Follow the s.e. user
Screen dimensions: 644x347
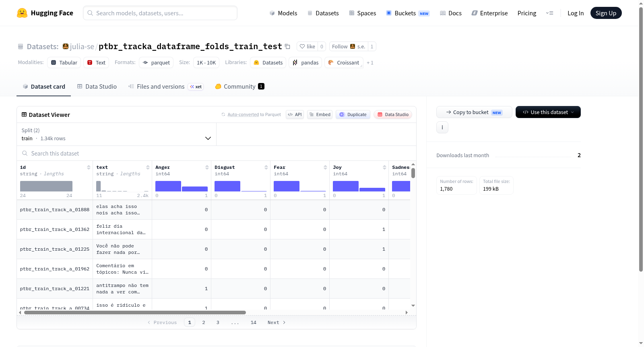349,46
